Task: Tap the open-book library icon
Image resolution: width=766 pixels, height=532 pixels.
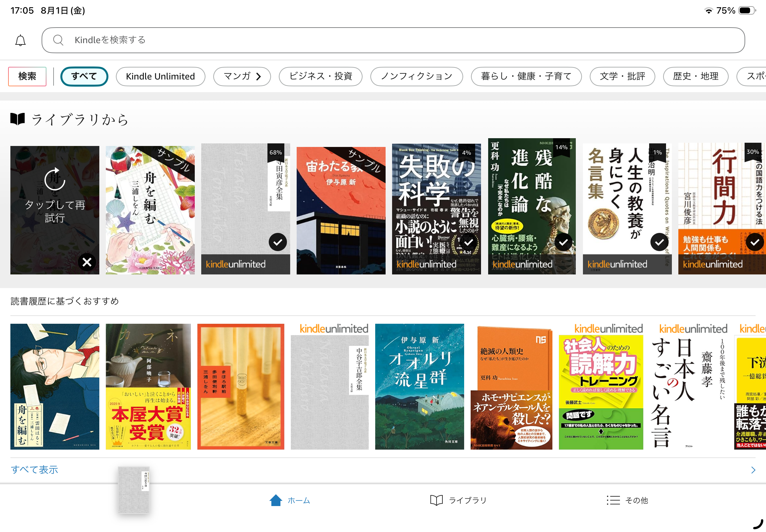Action: coord(437,500)
